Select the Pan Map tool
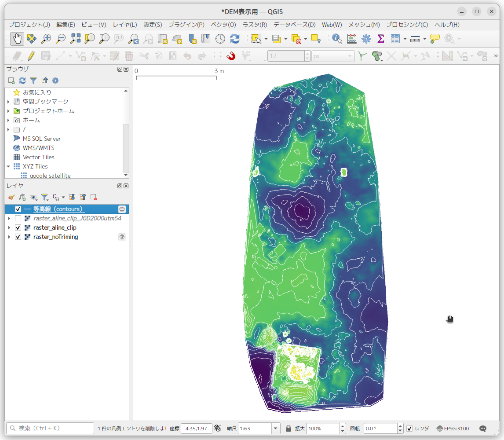The width and height of the screenshot is (504, 440). pos(17,39)
